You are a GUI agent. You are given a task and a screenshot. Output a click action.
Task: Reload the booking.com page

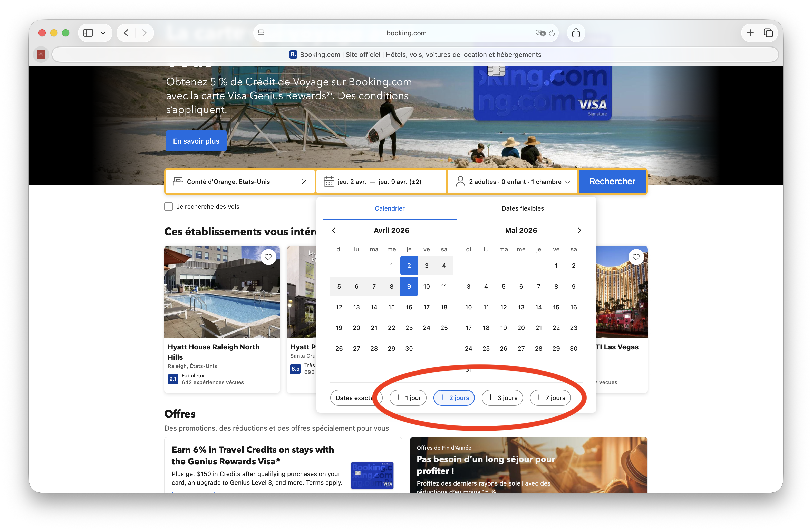click(x=552, y=33)
